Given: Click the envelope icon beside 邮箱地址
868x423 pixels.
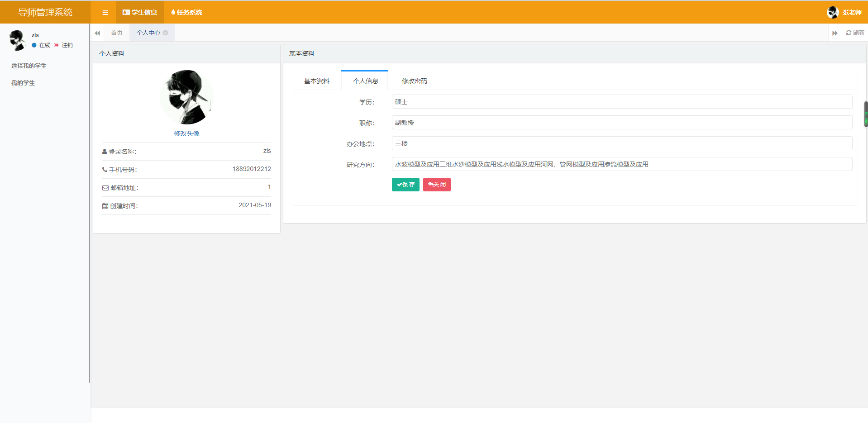Looking at the screenshot, I should pos(105,188).
